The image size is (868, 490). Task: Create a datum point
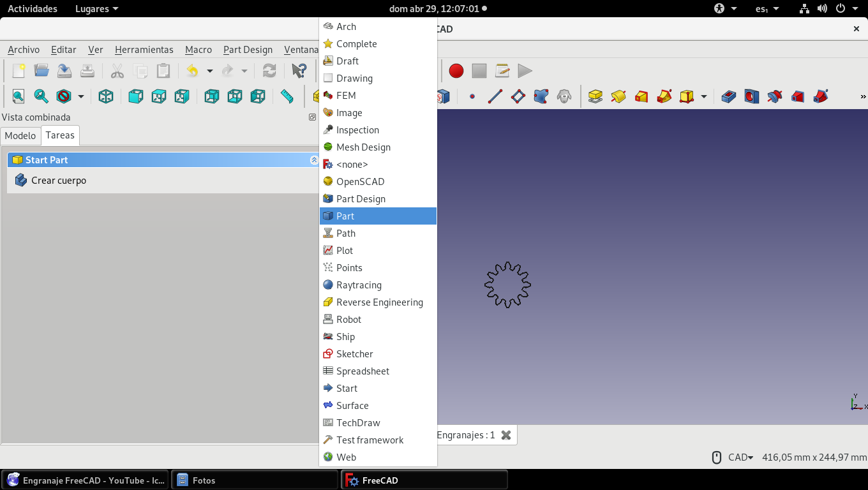(472, 96)
